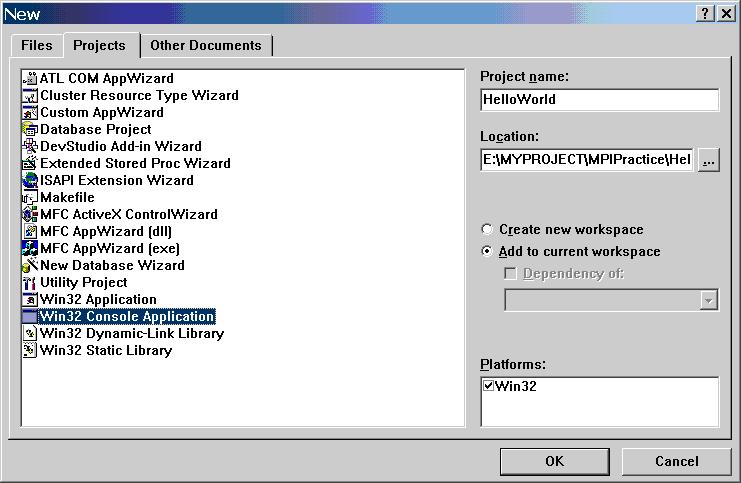
Task: Click the New Database Wizard icon
Action: click(x=30, y=266)
